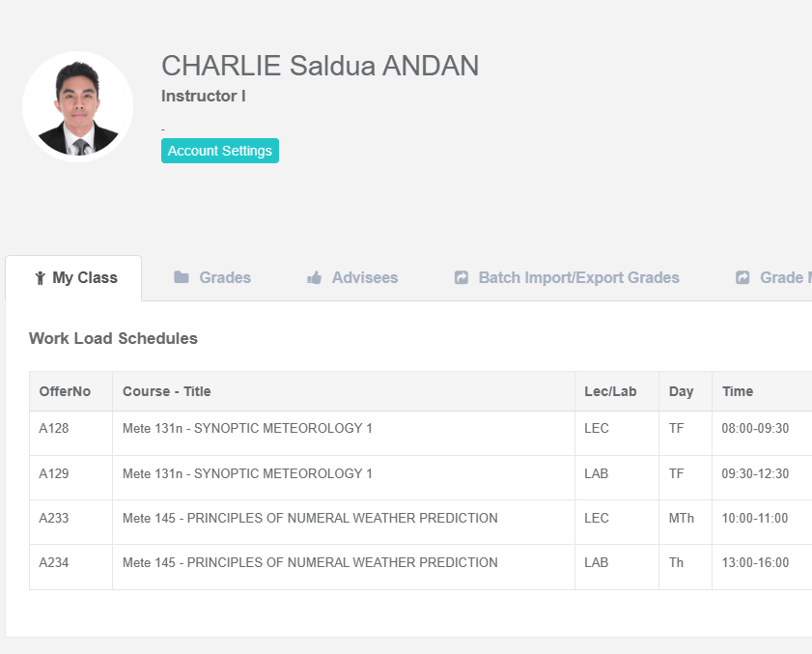This screenshot has width=812, height=654.
Task: Switch to the Advisees tab
Action: 364,278
